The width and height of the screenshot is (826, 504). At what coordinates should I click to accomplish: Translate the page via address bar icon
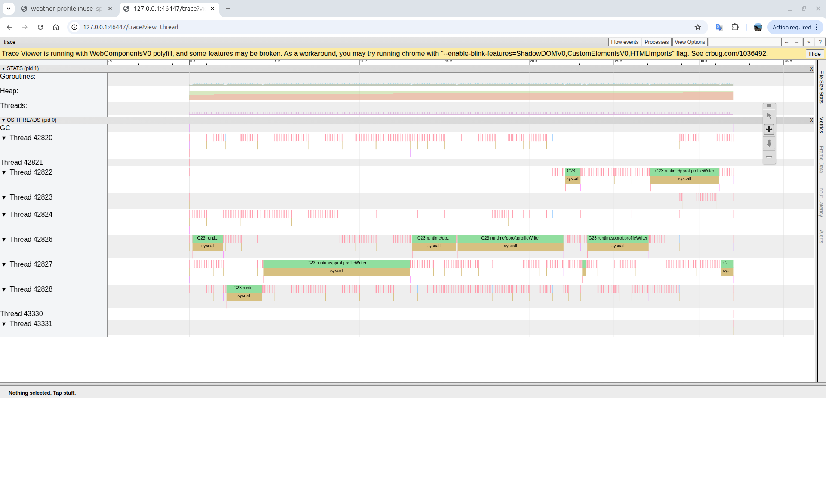pyautogui.click(x=718, y=27)
